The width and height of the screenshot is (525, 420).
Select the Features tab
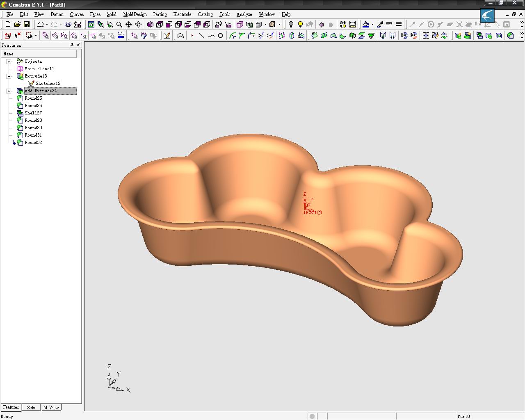tap(11, 407)
